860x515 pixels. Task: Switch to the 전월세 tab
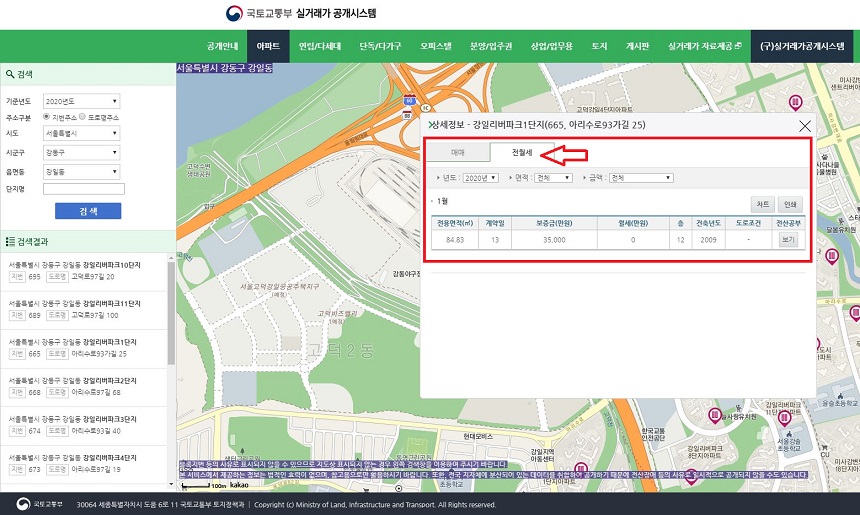tap(522, 152)
